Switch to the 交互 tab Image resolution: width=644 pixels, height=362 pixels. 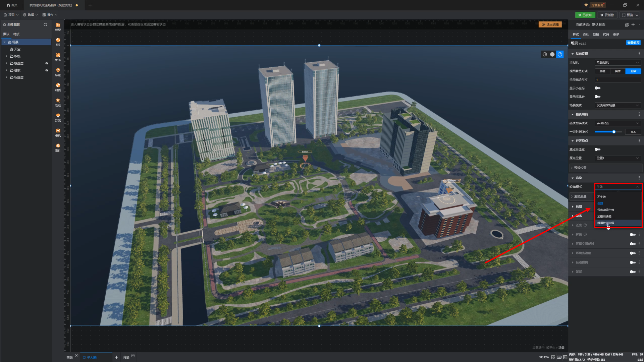point(586,34)
